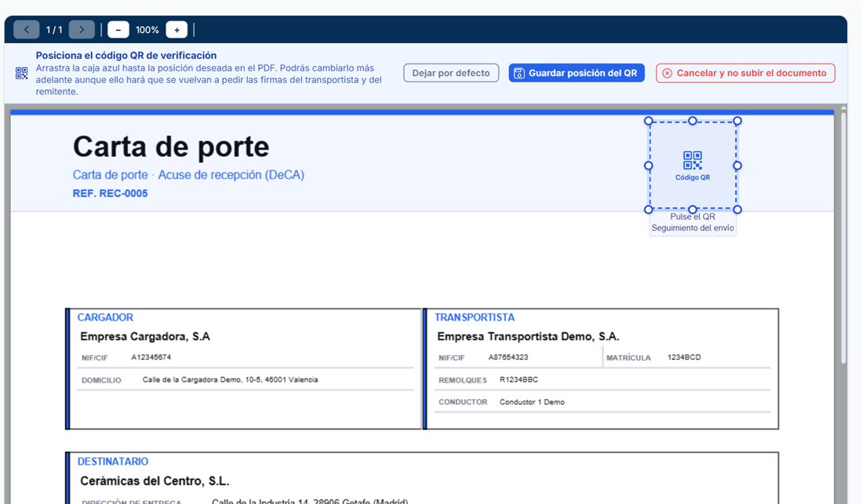Click the '100%' zoom level text
Image resolution: width=863 pixels, height=504 pixels.
147,30
